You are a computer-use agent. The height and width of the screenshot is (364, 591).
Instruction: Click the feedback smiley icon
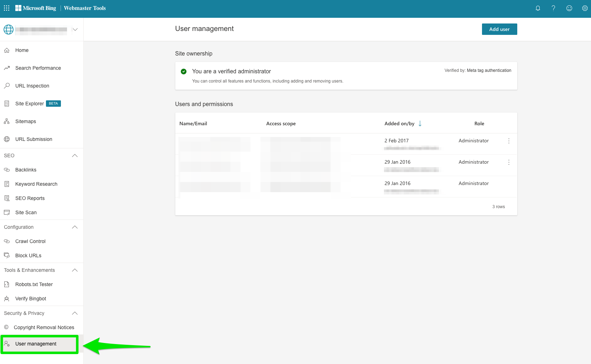coord(569,8)
